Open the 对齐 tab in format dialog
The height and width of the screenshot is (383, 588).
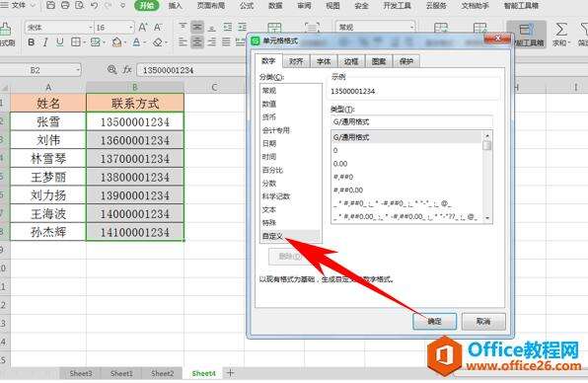[x=296, y=61]
